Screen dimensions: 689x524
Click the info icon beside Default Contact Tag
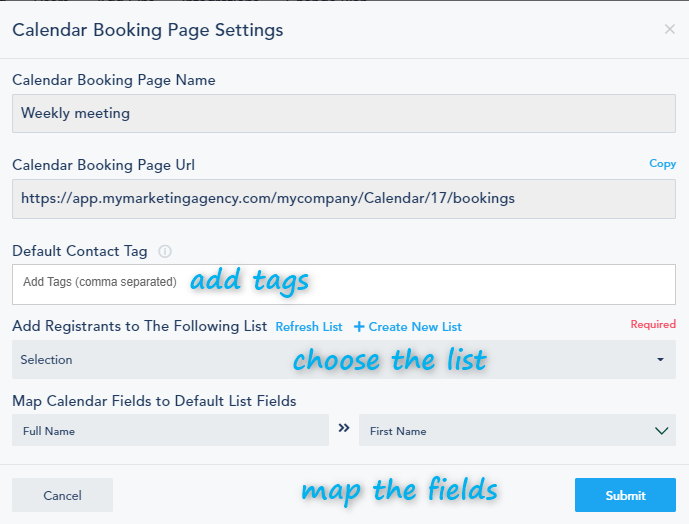tap(166, 252)
